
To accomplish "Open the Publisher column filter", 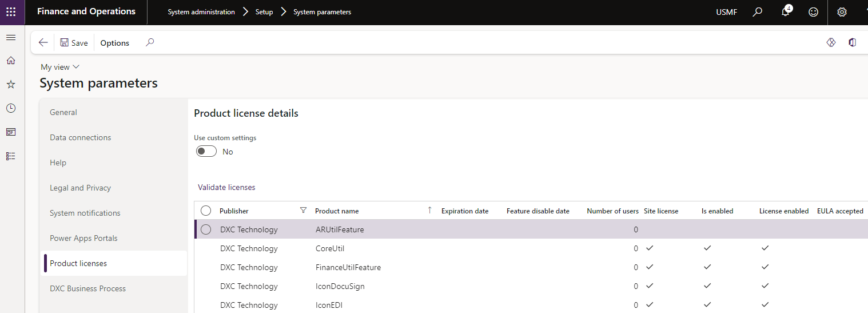I will 303,211.
